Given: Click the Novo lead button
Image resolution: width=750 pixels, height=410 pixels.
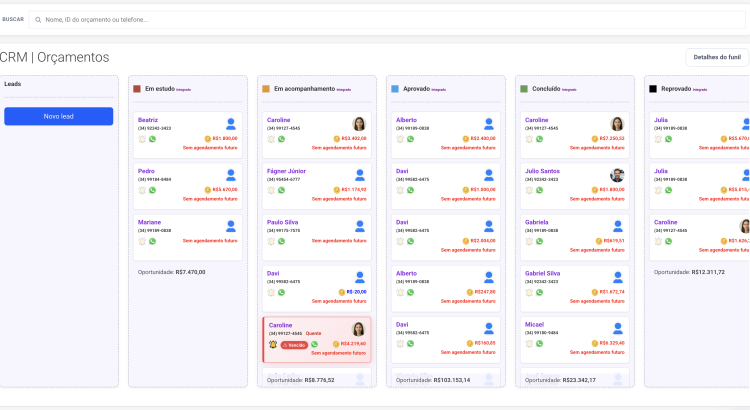Looking at the screenshot, I should 59,116.
